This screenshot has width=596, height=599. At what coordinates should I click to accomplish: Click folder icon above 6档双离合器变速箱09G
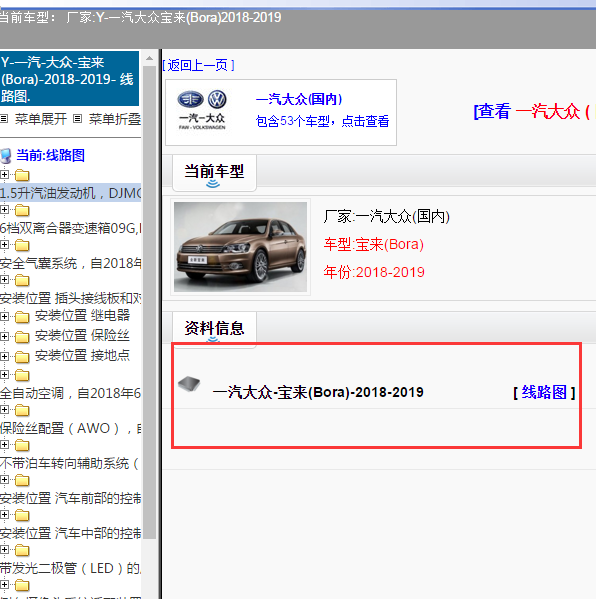point(22,210)
